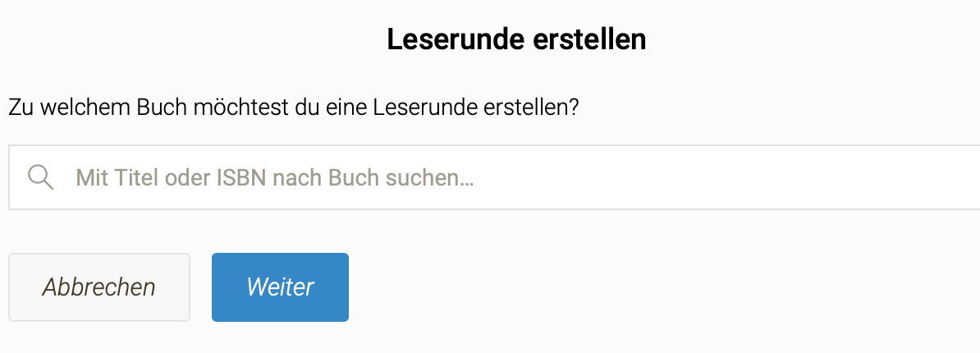Focus the book search input field
980x353 pixels.
click(492, 177)
